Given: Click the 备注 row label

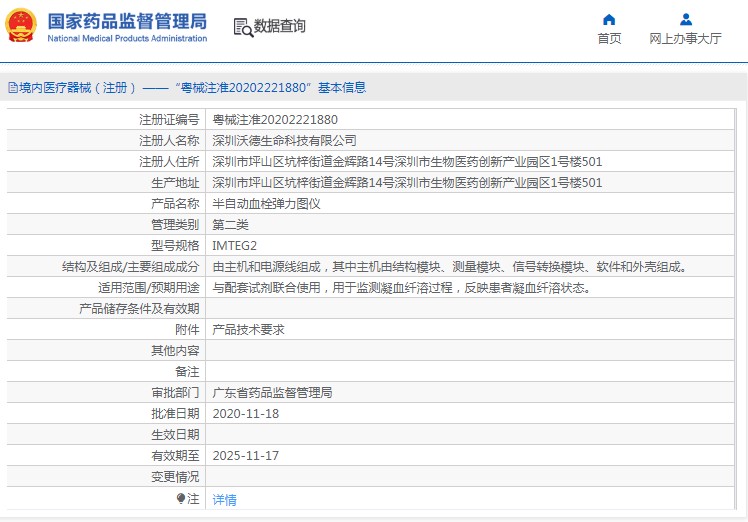Looking at the screenshot, I should (x=187, y=372).
